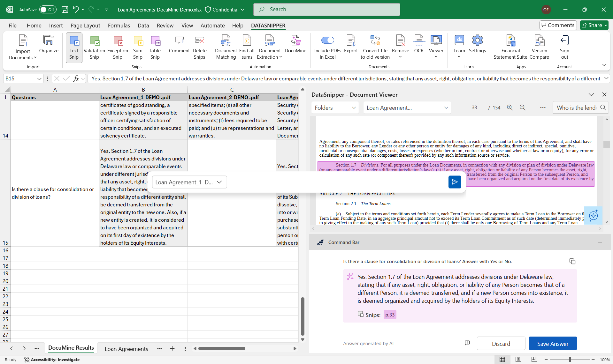Switch to the Loan Agreements sheet tab

[x=128, y=349]
